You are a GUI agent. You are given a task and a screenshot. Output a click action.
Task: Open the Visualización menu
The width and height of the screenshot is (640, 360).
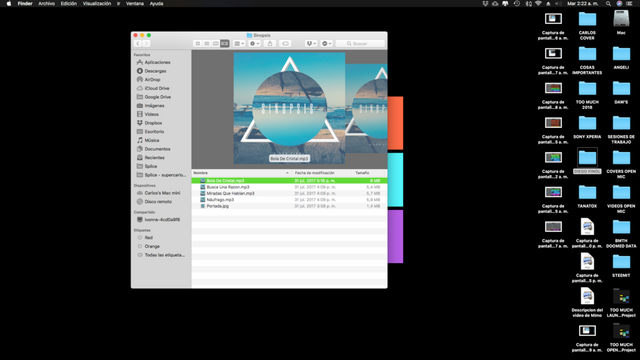(97, 3)
